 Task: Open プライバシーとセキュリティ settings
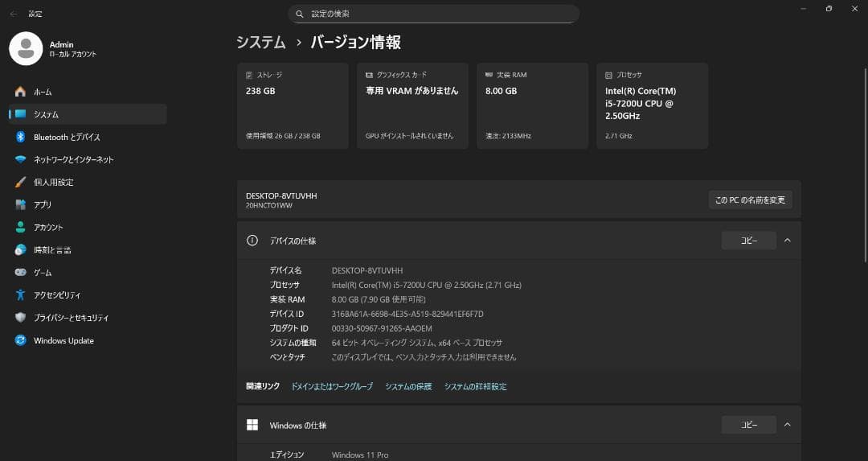[x=88, y=318]
